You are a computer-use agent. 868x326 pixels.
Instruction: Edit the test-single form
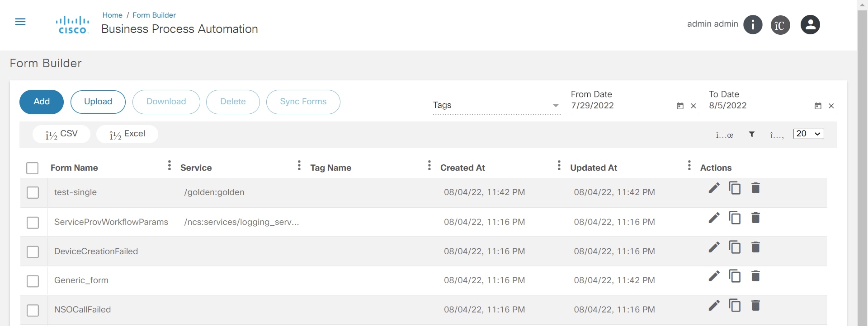[714, 188]
